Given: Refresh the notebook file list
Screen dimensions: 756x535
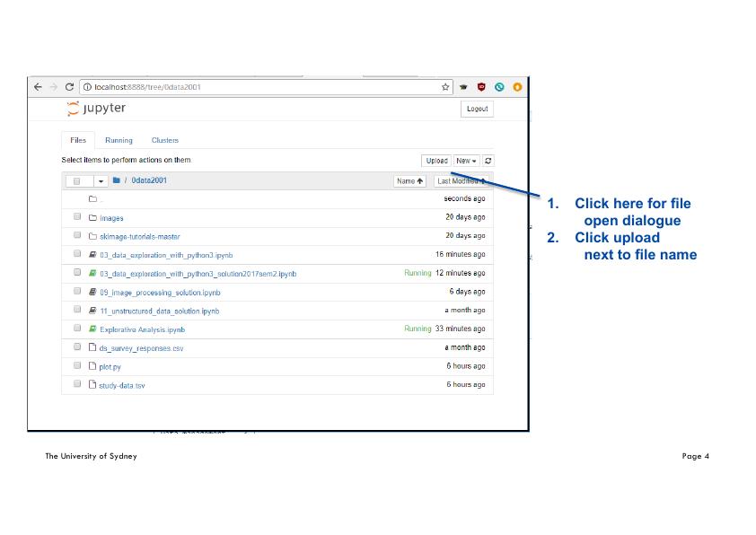Looking at the screenshot, I should pyautogui.click(x=488, y=161).
